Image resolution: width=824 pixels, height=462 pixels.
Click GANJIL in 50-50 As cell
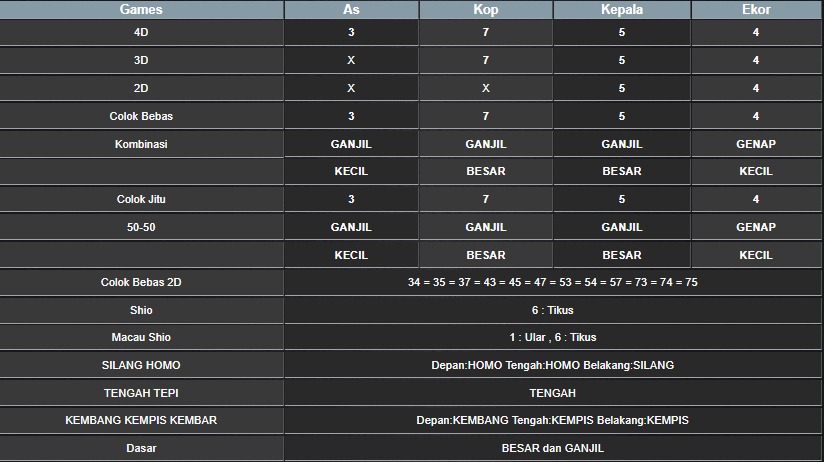[x=351, y=227]
